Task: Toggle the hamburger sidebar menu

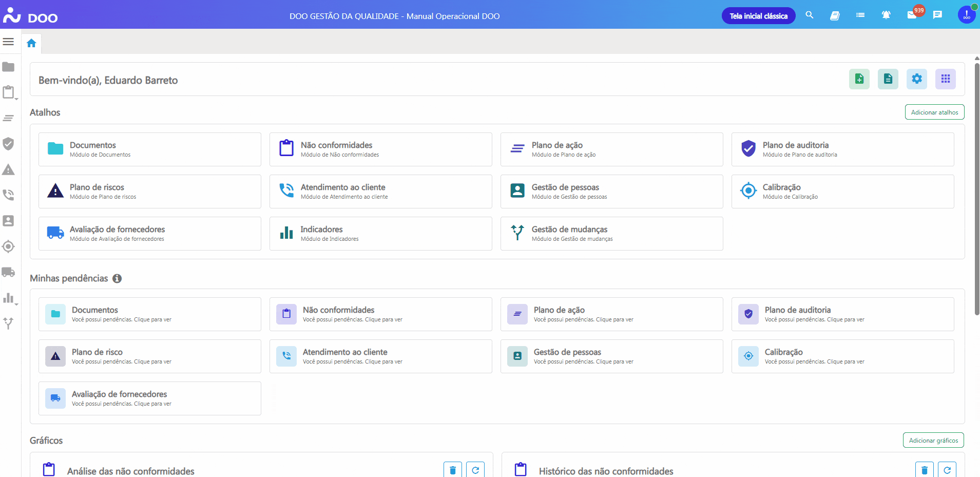Action: [x=8, y=42]
